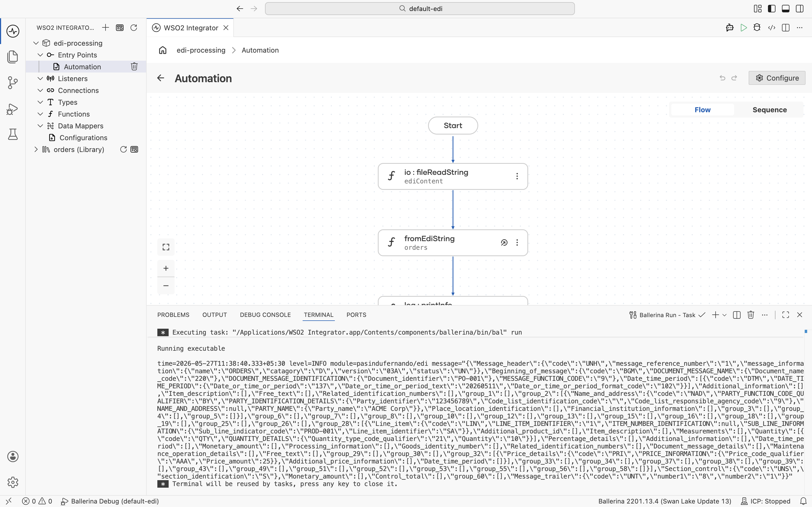The image size is (812, 507).
Task: Open Accounts menu in activity bar
Action: click(x=13, y=456)
